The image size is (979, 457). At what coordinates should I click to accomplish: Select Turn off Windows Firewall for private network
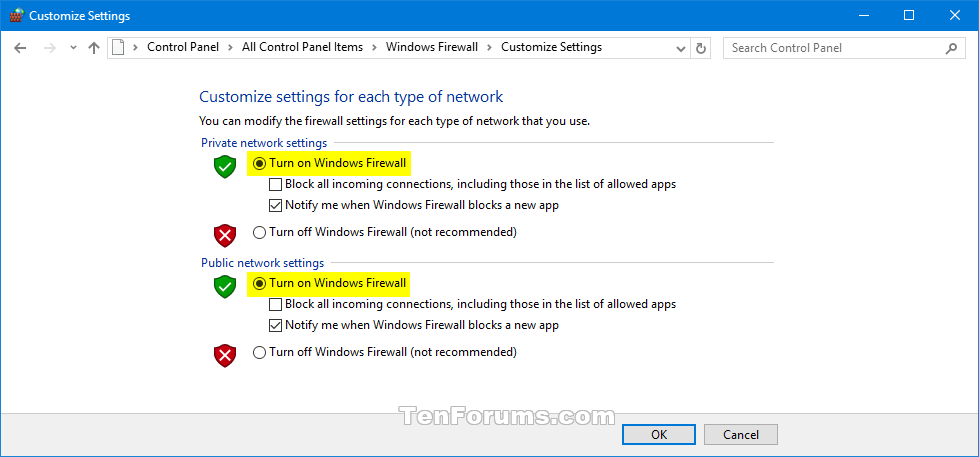point(385,232)
